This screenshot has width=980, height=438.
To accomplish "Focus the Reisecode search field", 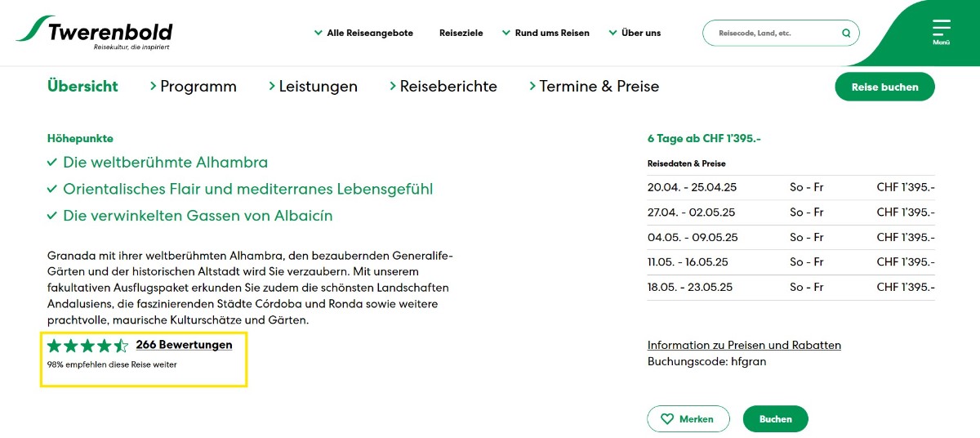I will [x=772, y=34].
